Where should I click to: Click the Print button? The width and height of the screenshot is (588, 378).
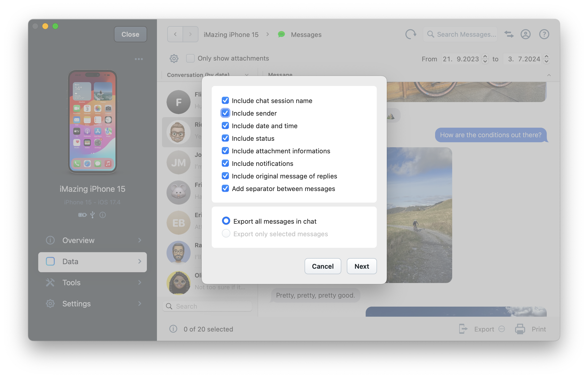click(x=538, y=329)
